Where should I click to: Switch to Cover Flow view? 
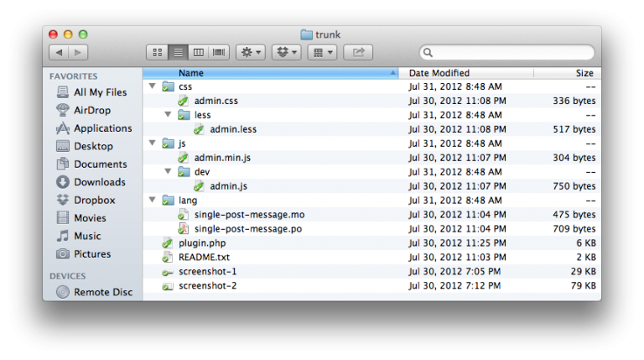coord(219,52)
